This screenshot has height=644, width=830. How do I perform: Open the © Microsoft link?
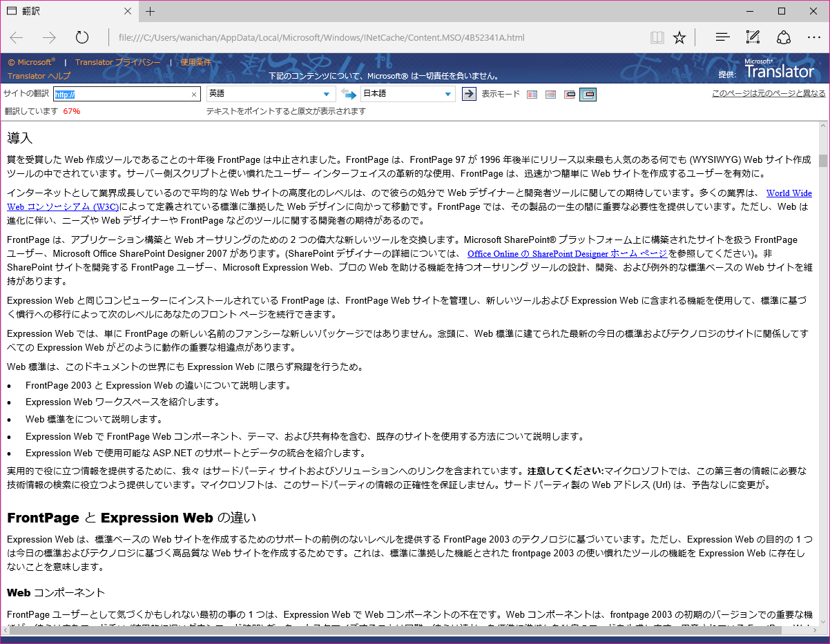pyautogui.click(x=31, y=62)
